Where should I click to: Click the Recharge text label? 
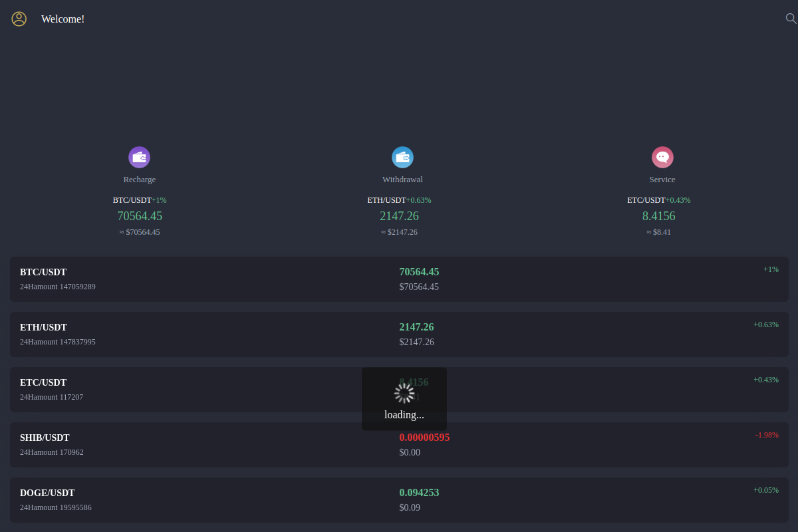coord(139,179)
